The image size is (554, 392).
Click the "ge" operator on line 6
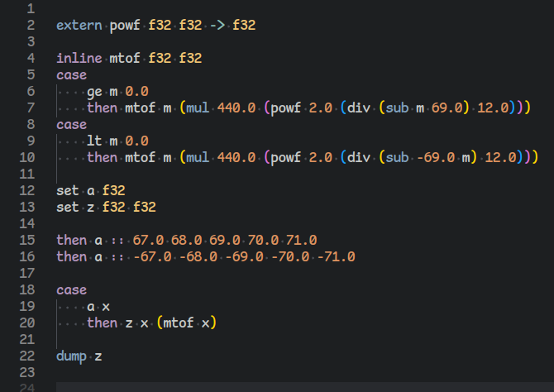click(x=93, y=92)
